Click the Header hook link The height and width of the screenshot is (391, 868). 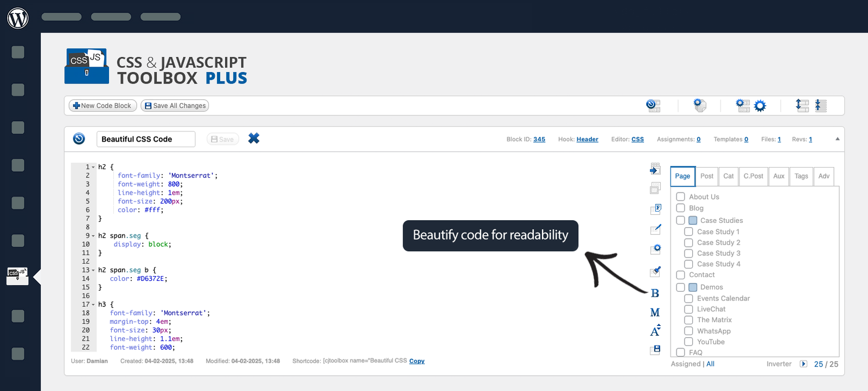coord(588,139)
